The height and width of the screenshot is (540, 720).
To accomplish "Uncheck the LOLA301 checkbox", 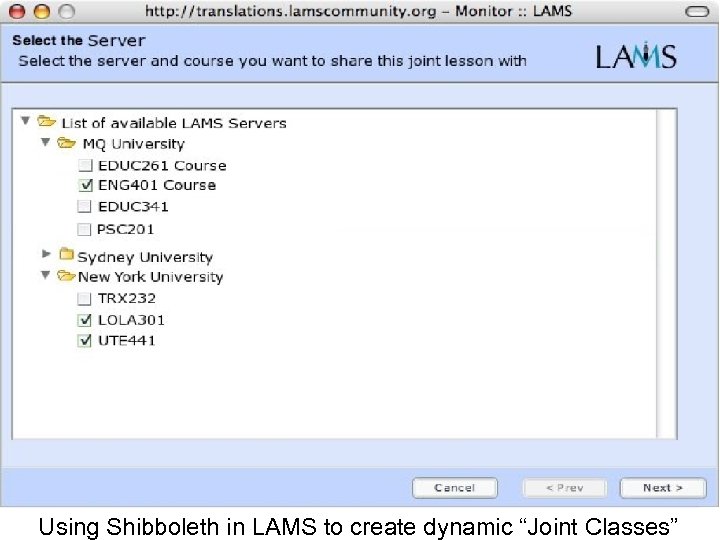I will click(84, 320).
